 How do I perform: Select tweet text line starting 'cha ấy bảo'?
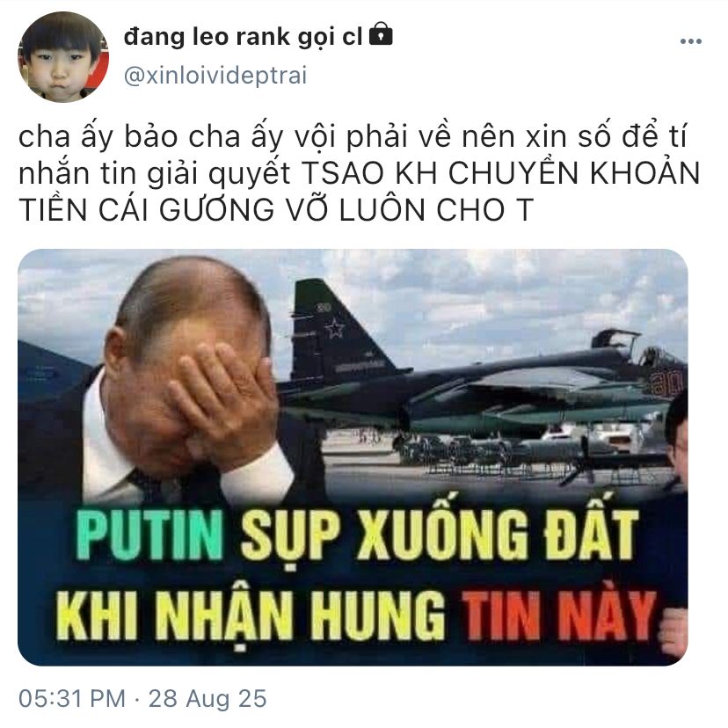click(x=352, y=136)
